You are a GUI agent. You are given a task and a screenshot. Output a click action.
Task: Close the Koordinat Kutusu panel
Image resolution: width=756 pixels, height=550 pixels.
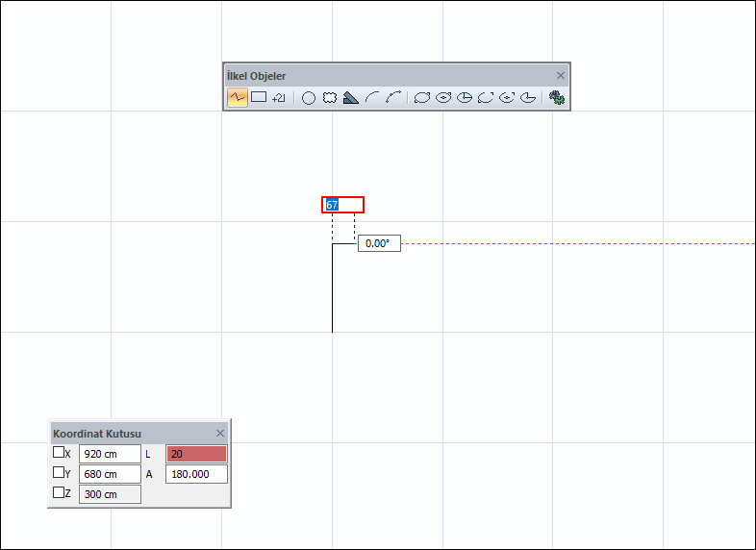220,434
